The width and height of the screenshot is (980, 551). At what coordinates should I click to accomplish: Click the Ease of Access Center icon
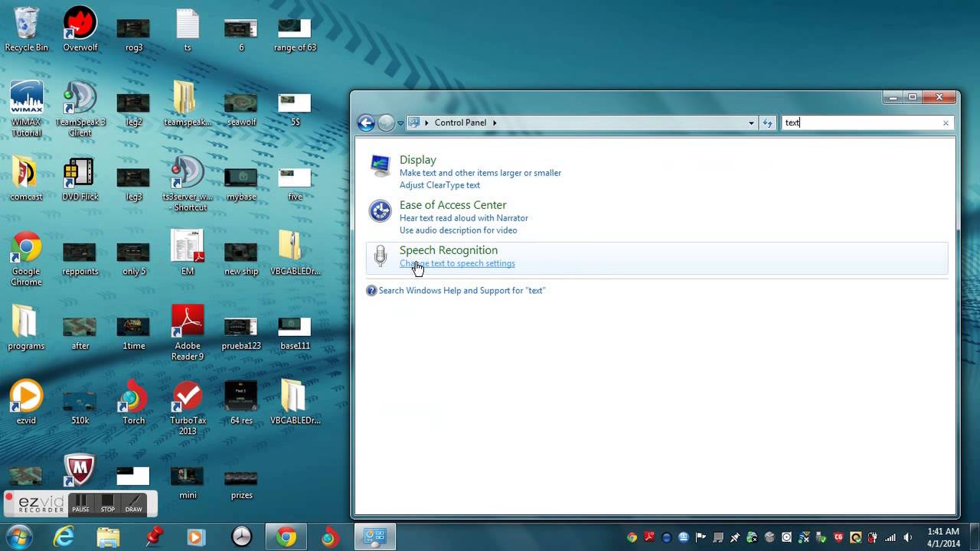pyautogui.click(x=380, y=210)
